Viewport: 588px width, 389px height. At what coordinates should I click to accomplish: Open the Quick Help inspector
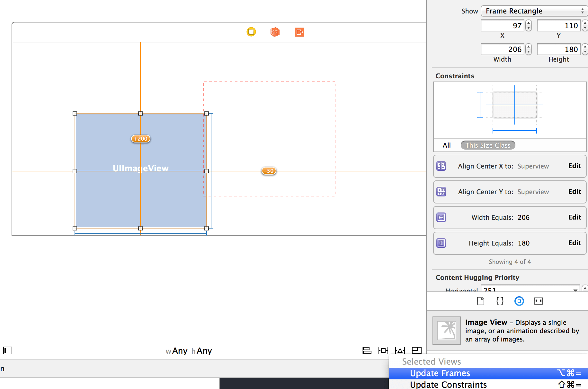[499, 301]
